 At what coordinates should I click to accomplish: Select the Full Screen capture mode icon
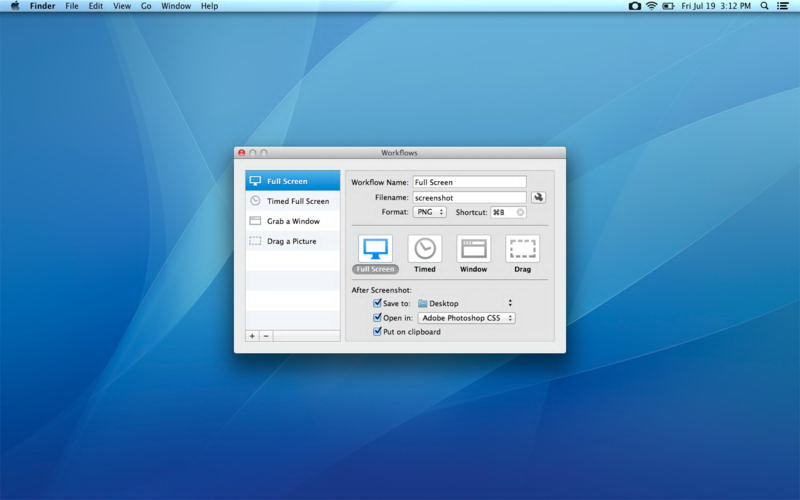point(375,249)
